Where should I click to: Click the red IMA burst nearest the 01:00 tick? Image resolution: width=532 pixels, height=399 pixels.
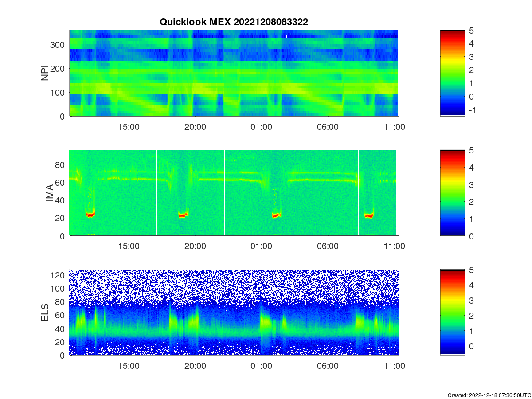[277, 216]
